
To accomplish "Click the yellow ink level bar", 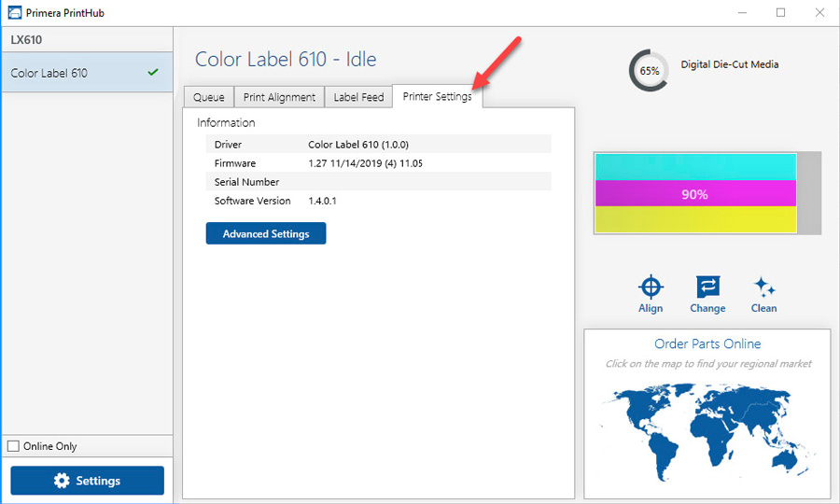I will [695, 219].
